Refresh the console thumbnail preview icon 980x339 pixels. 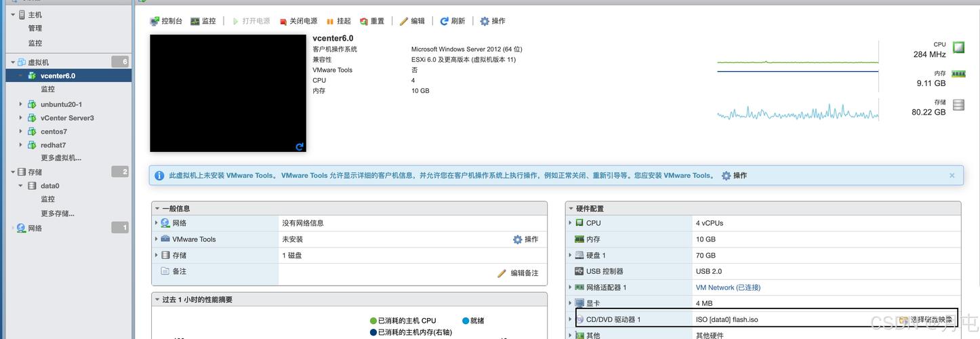300,146
